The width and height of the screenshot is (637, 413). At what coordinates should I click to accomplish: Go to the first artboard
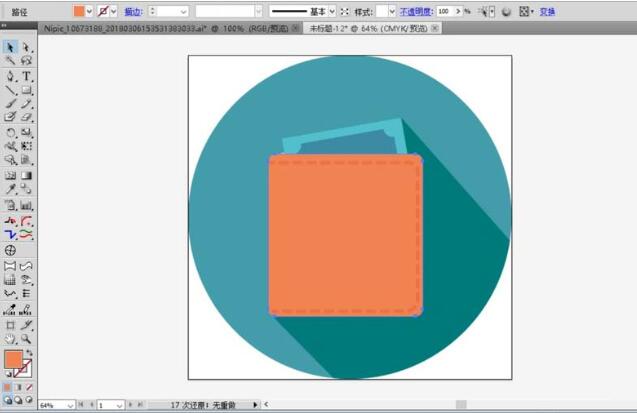(x=81, y=405)
